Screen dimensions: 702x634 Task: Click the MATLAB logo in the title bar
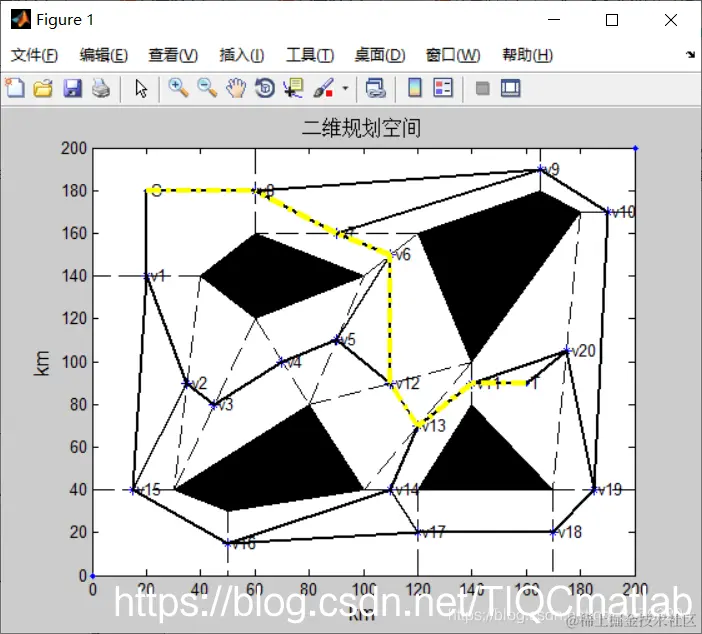point(21,20)
